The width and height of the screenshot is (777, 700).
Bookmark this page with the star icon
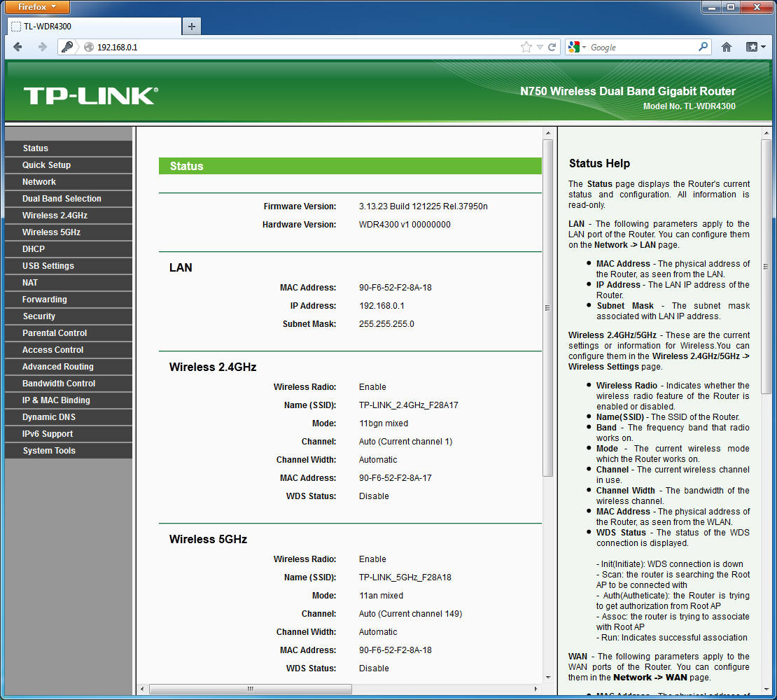pyautogui.click(x=526, y=47)
